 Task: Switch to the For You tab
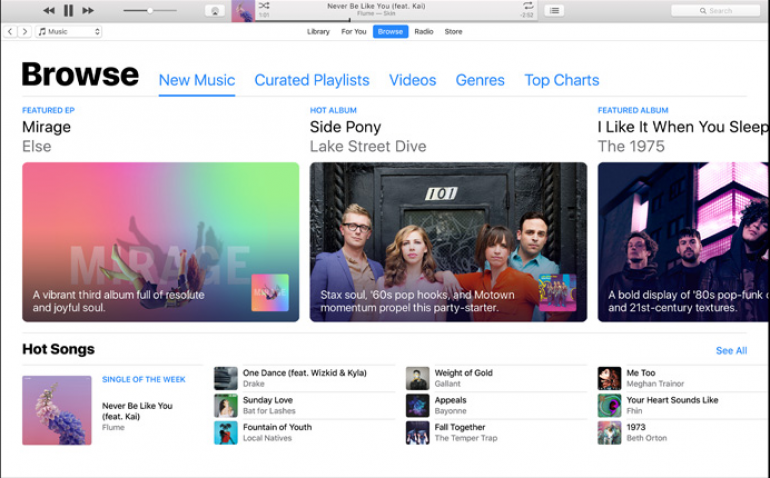point(354,31)
